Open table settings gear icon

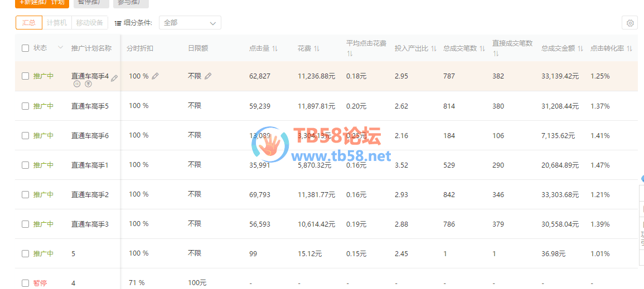(x=630, y=23)
